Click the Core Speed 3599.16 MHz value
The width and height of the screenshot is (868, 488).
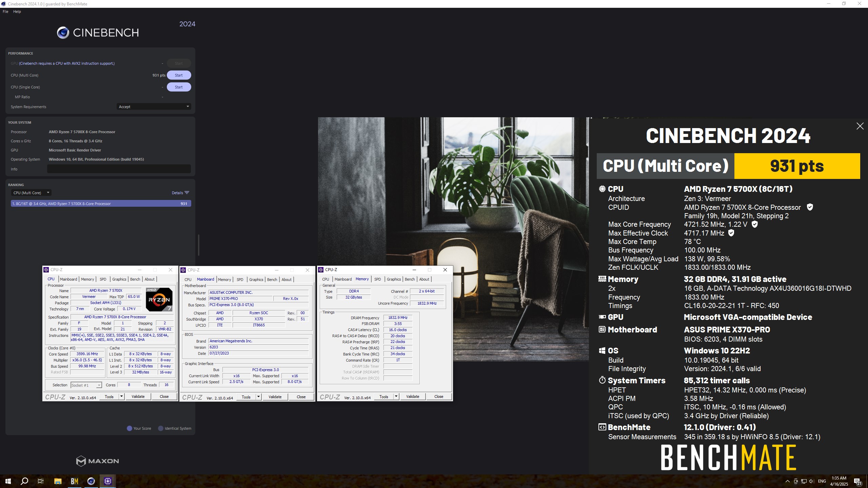(87, 354)
